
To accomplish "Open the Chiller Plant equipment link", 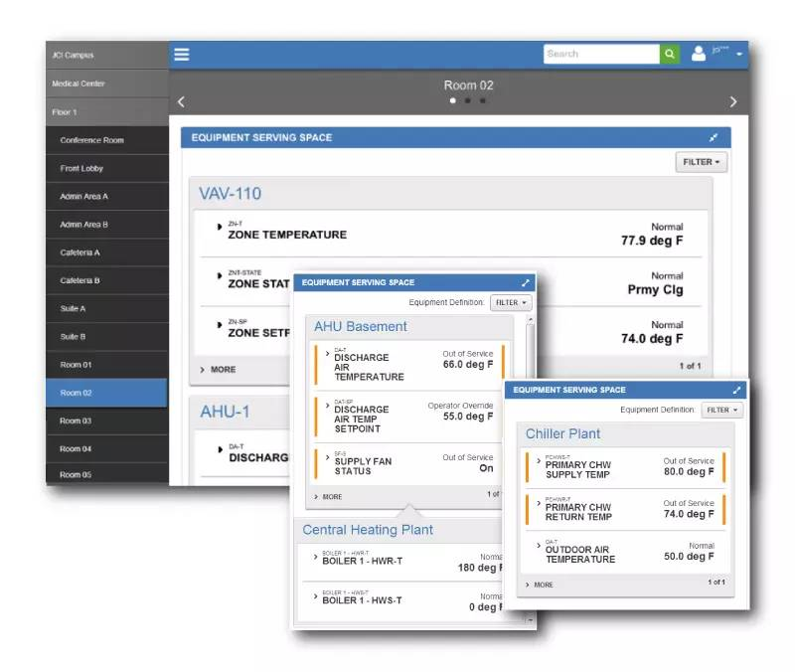I will 562,434.
